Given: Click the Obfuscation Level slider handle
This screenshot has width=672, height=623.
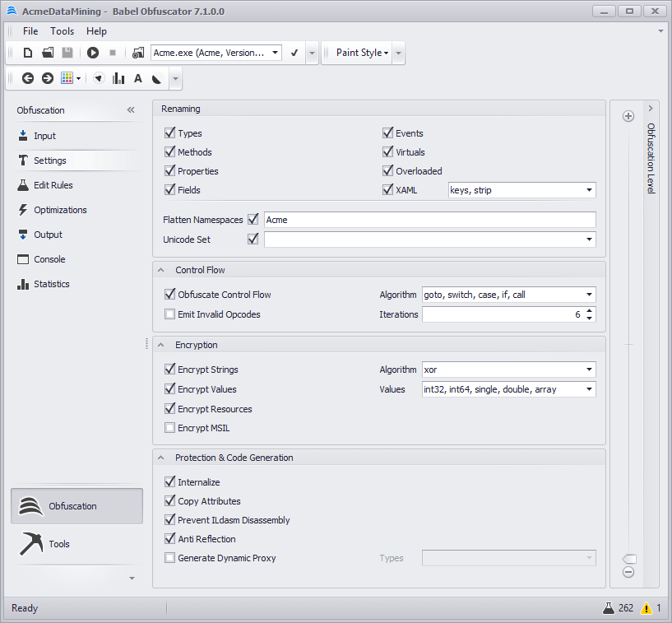Looking at the screenshot, I should [629, 558].
